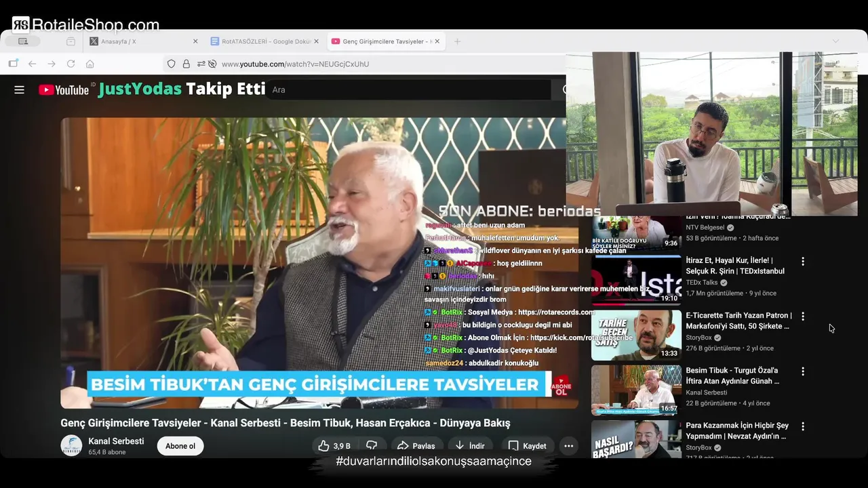Open the Besim Tibuk - Turgut Özal'a thumbnail

(x=636, y=390)
